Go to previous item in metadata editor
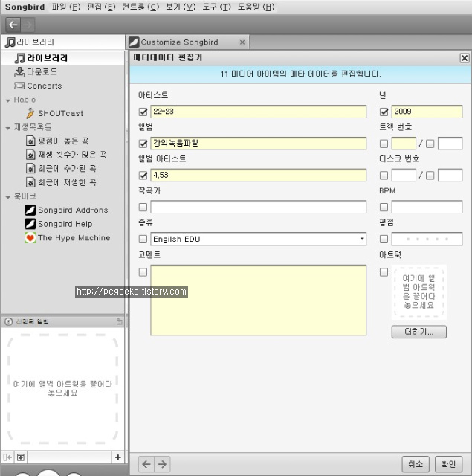The image size is (472, 476). point(146,464)
